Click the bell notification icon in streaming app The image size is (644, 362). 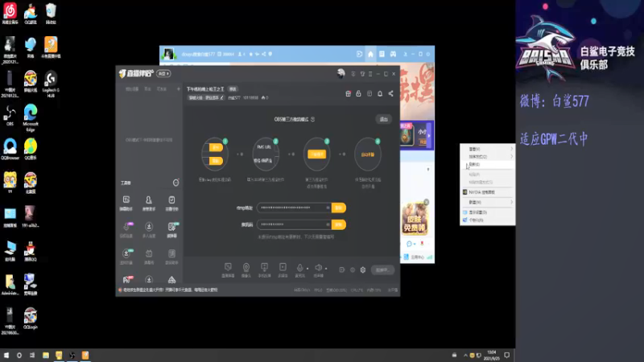(380, 94)
